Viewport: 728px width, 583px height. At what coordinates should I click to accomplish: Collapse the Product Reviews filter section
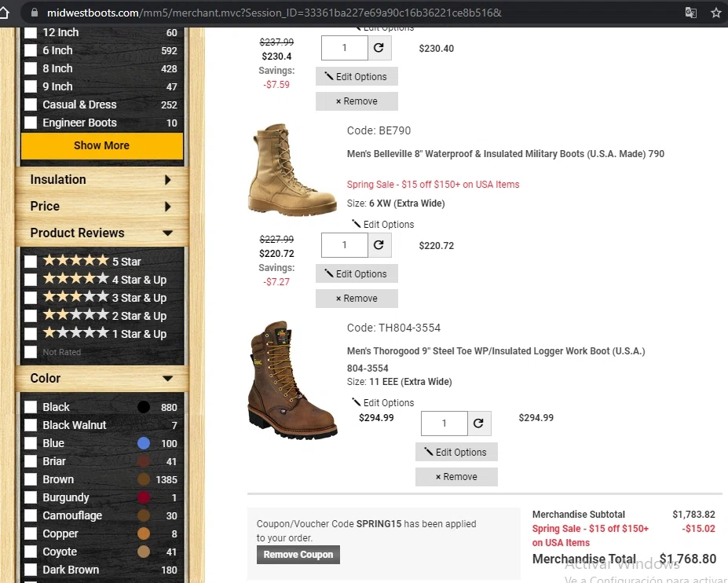[101, 233]
